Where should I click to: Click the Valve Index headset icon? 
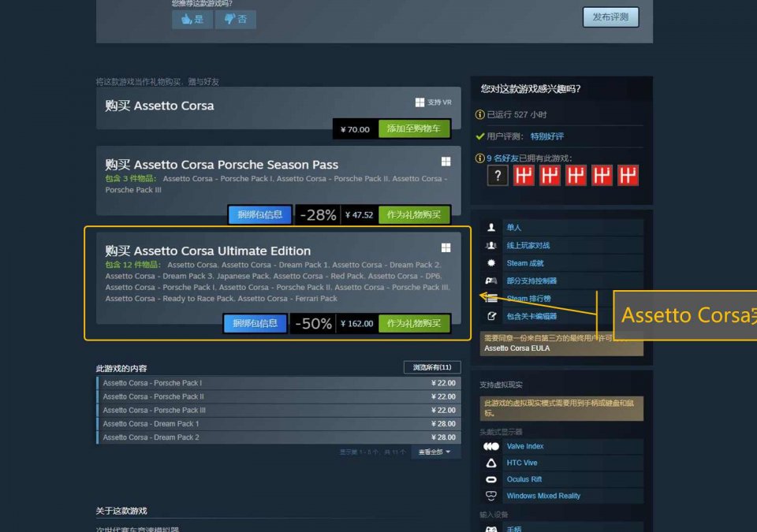tap(491, 446)
